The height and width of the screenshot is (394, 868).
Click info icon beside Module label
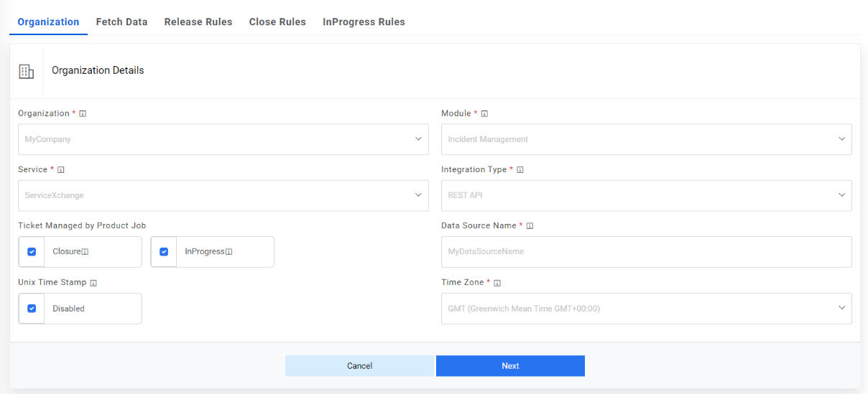point(484,113)
